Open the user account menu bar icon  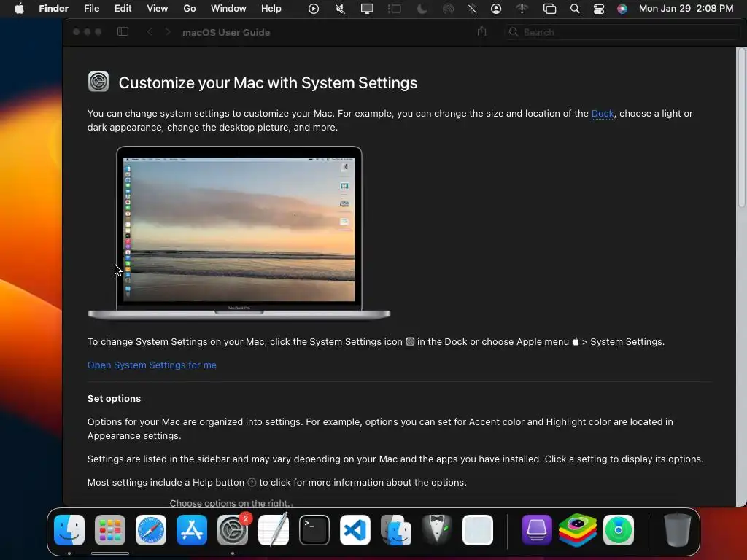tap(496, 9)
